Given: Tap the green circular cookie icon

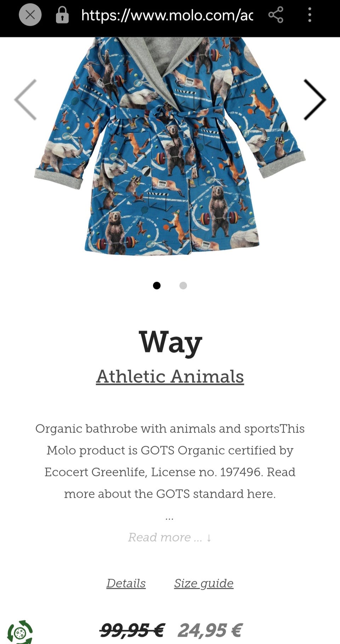Looking at the screenshot, I should 20,632.
